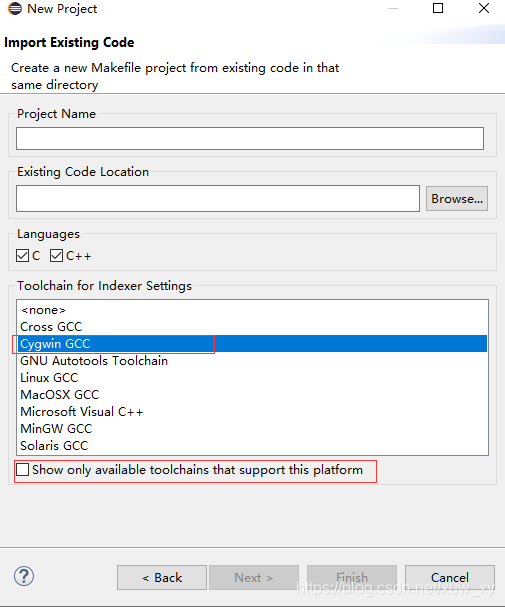Select <none> in toolchain list
Image resolution: width=505 pixels, height=607 pixels.
(x=252, y=310)
